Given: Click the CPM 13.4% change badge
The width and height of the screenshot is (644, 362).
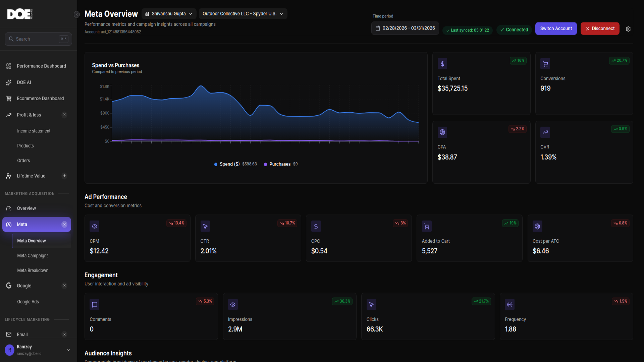Looking at the screenshot, I should click(176, 223).
